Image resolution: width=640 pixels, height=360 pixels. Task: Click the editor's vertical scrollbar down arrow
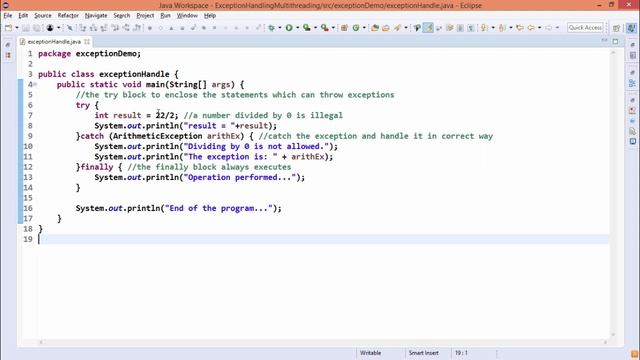click(x=613, y=335)
